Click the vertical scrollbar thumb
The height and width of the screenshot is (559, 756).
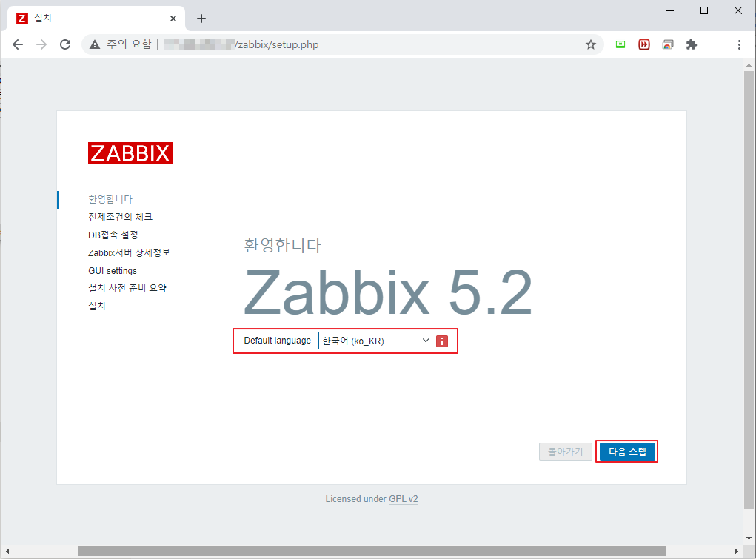[x=749, y=289]
